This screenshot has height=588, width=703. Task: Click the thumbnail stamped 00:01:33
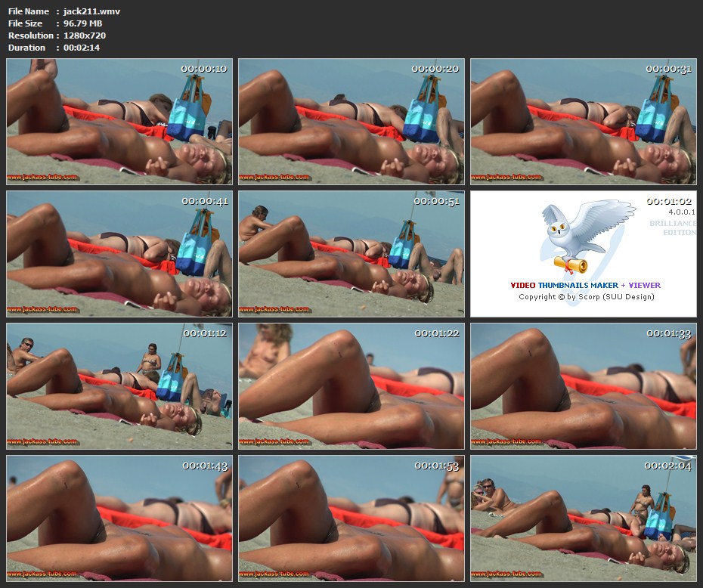(x=583, y=386)
